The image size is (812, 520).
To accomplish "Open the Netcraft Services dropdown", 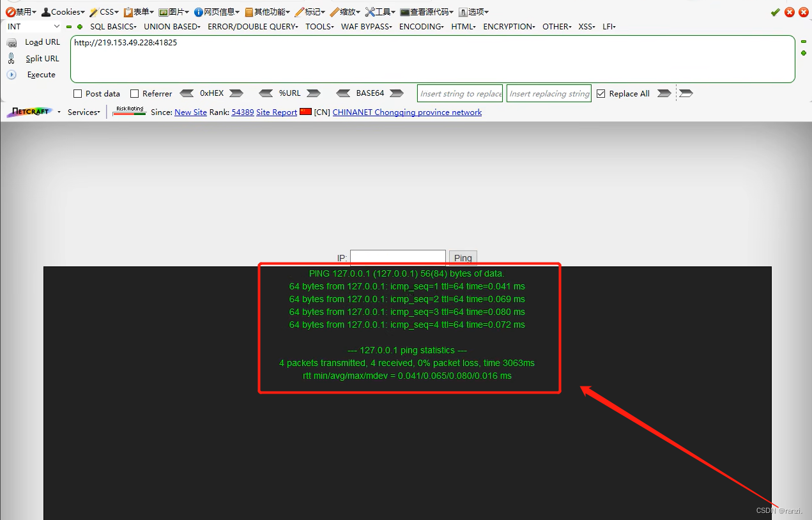I will pyautogui.click(x=84, y=112).
